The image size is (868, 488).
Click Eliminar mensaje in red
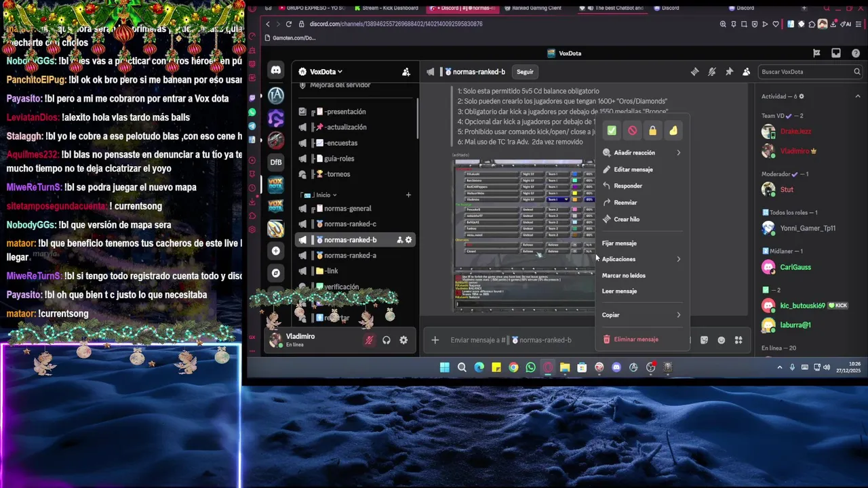[642, 339]
